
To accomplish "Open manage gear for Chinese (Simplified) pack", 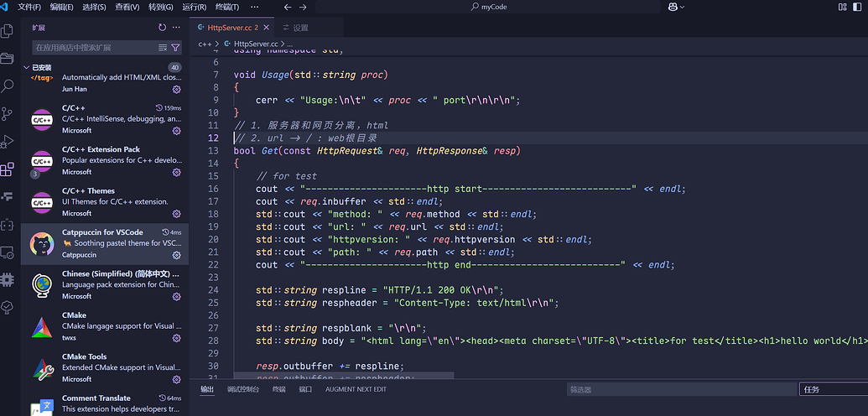I will [177, 297].
